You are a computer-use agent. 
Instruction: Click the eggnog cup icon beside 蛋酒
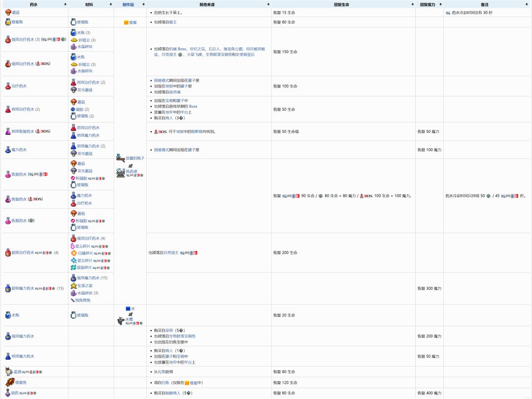[x=9, y=371]
